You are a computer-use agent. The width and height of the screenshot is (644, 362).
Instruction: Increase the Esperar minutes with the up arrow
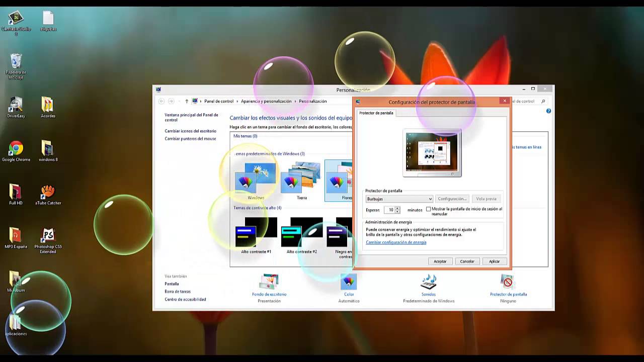[x=397, y=208]
